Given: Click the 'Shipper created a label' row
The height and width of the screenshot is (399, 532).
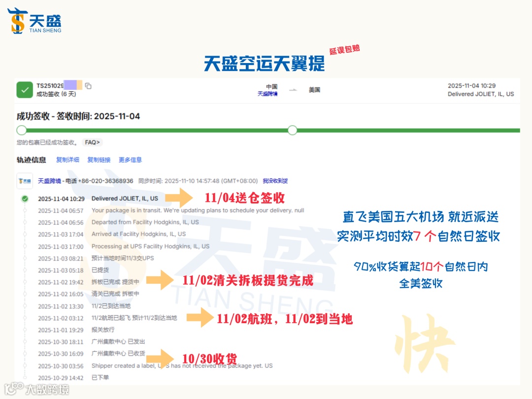Looking at the screenshot, I should pos(155,366).
